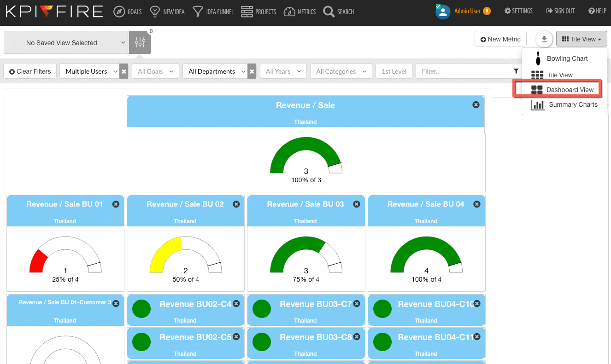Click green status circle on BU02-C5
The height and width of the screenshot is (364, 611).
tap(141, 341)
